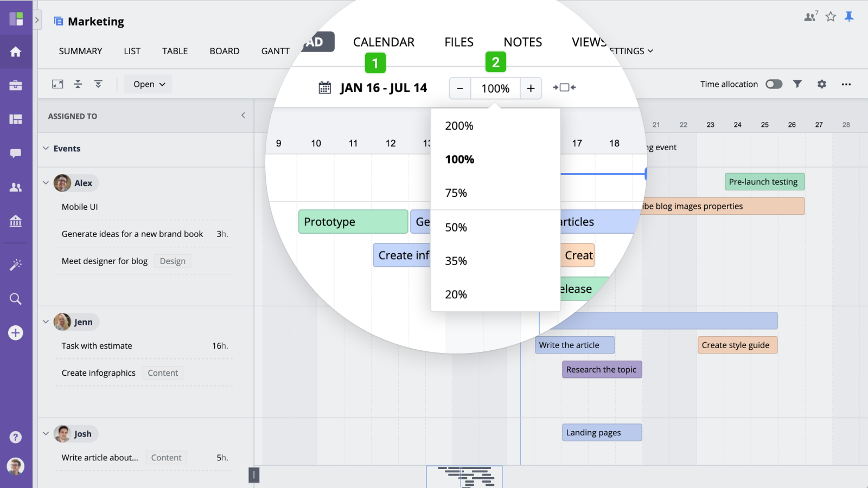Click the timeline minimap overview thumbnail

click(x=464, y=477)
